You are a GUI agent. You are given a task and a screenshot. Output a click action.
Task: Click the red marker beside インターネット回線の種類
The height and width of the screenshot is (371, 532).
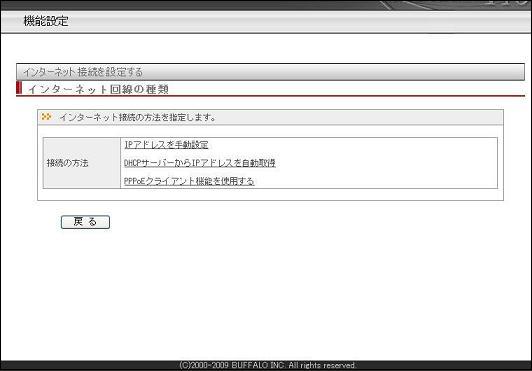[19, 88]
